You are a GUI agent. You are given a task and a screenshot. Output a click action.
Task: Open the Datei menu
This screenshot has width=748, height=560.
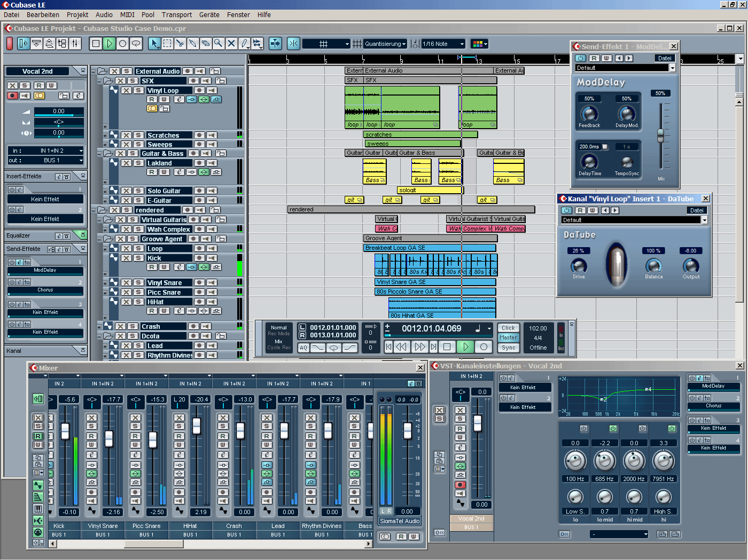click(11, 15)
